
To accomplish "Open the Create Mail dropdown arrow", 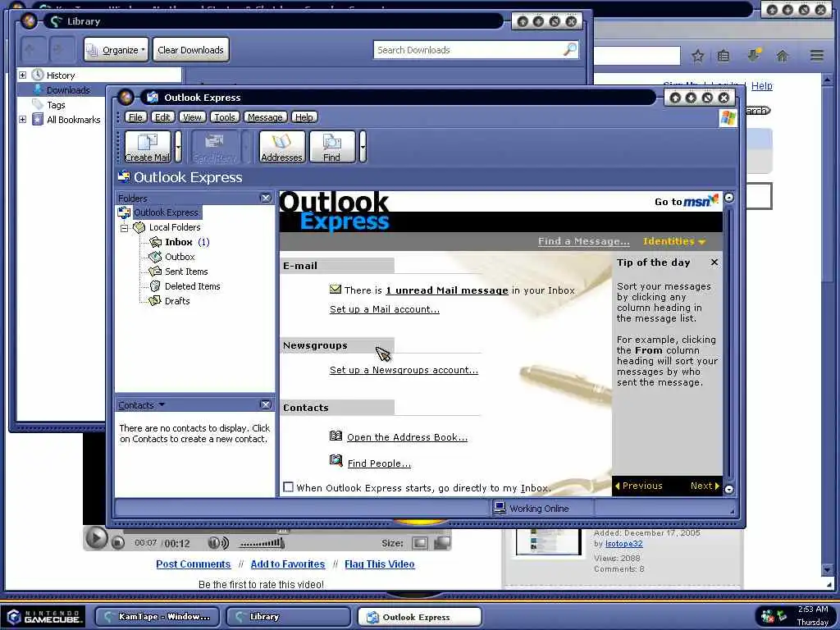I will (178, 146).
